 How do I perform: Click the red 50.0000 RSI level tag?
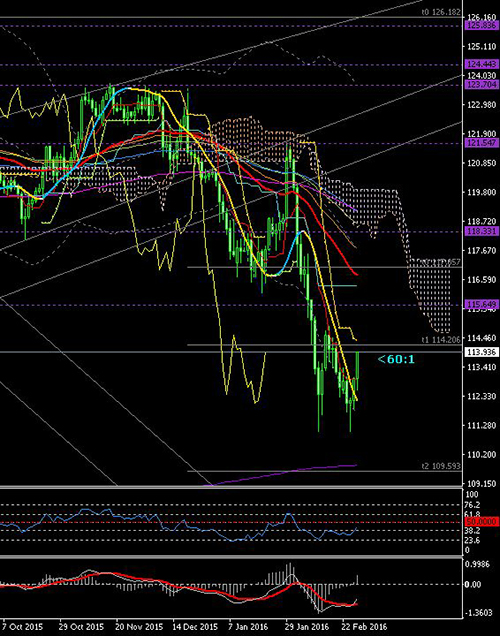(x=482, y=522)
